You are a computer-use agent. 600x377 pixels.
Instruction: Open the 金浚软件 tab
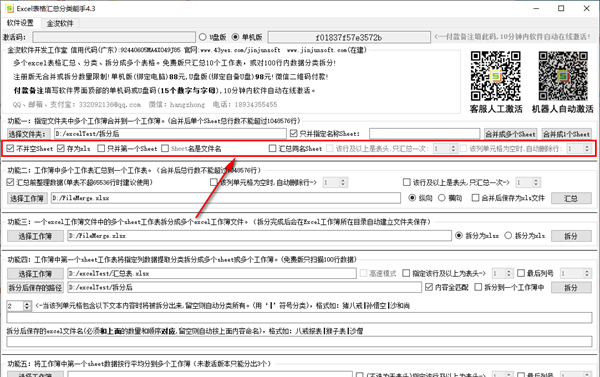[60, 23]
